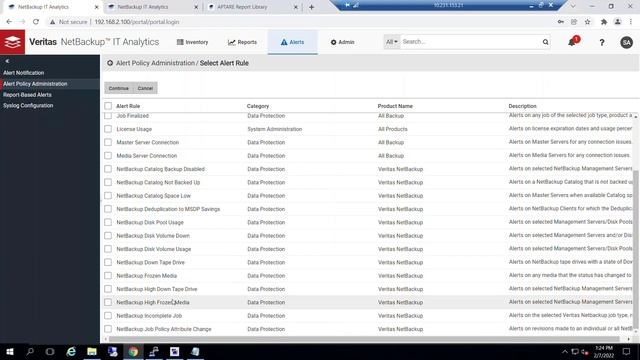640x360 pixels.
Task: Open Alert Notification in sidebar
Action: pos(24,73)
